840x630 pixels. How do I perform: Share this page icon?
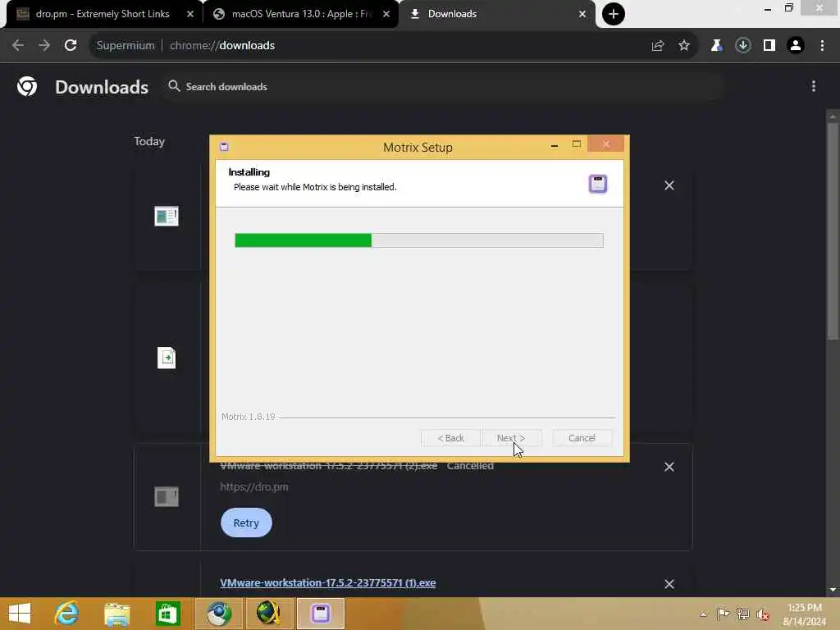[658, 46]
